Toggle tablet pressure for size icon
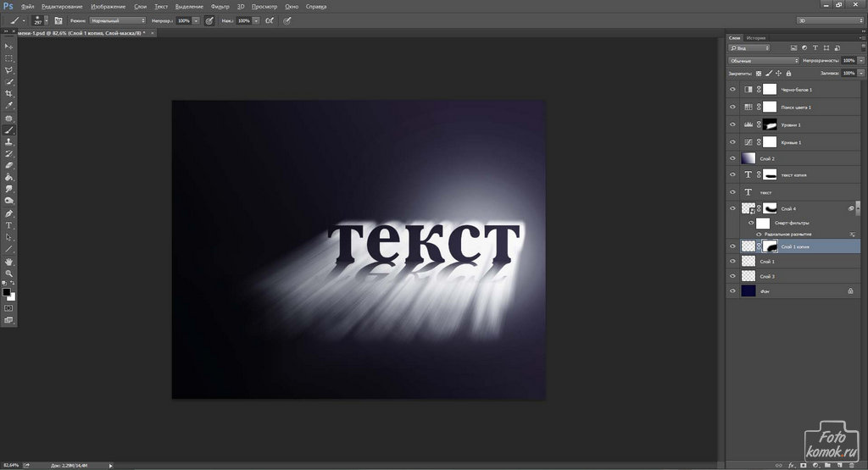Screen dimensions: 868x470 (287, 20)
